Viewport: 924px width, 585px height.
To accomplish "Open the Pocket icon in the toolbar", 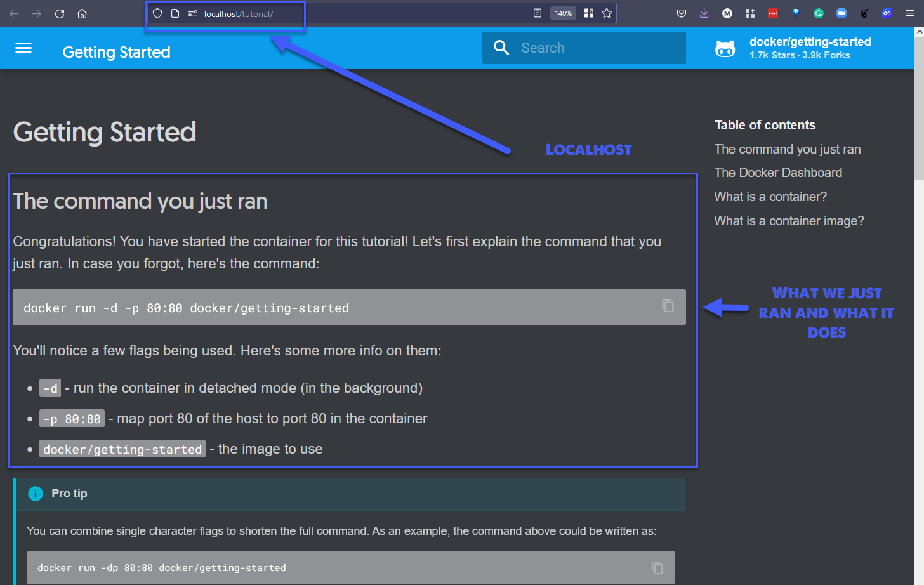I will click(x=681, y=13).
